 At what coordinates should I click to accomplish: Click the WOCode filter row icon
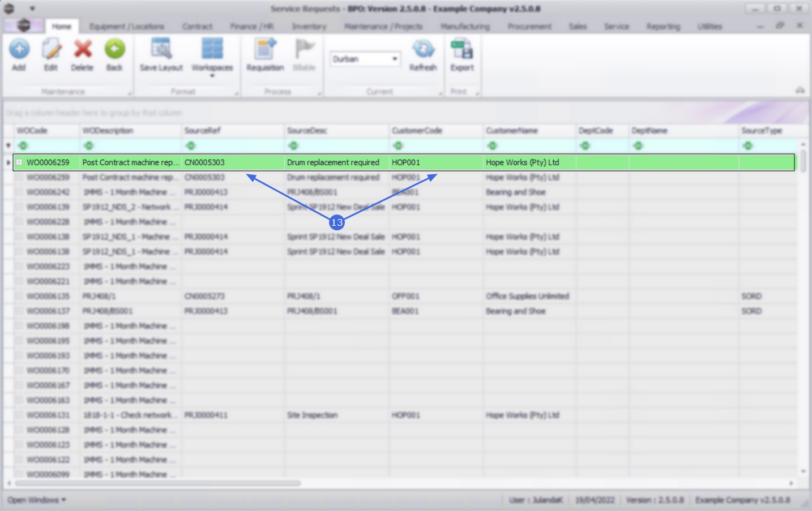click(23, 146)
